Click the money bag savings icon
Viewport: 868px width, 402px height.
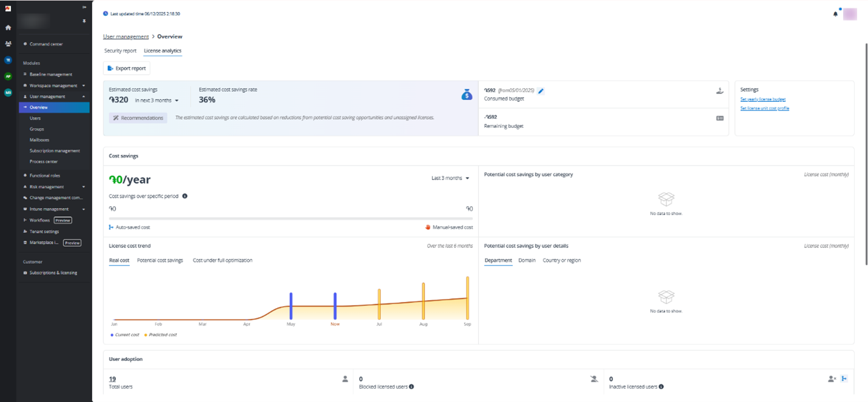coord(467,95)
